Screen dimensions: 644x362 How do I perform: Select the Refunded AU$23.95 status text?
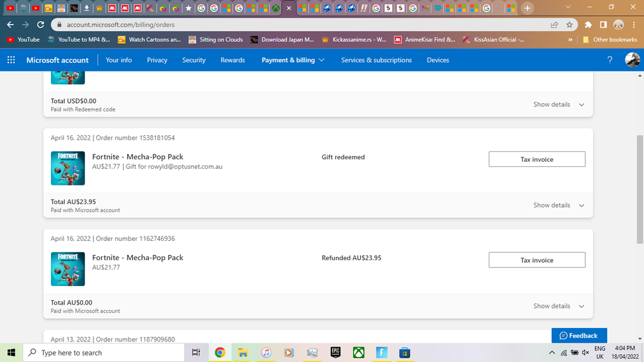click(351, 258)
